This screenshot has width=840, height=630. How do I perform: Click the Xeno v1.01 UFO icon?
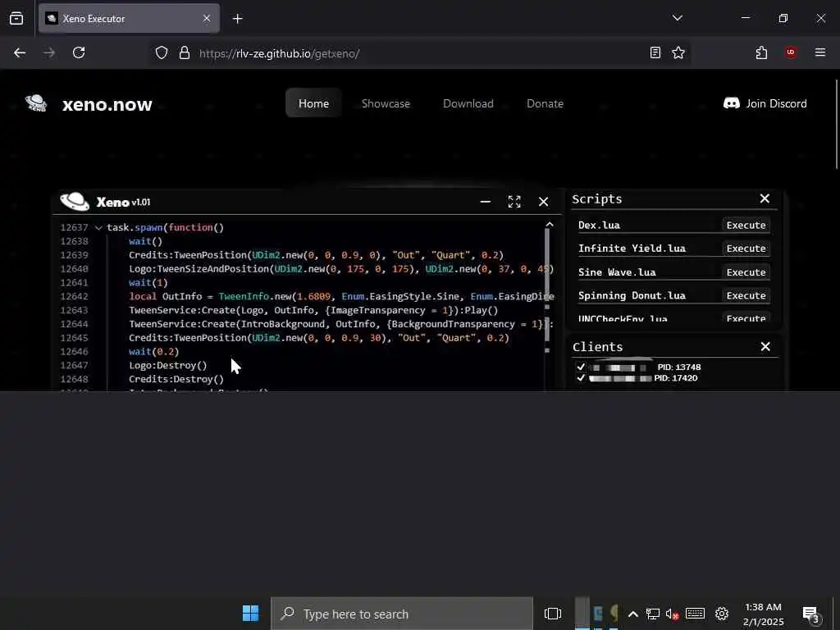[x=75, y=202]
